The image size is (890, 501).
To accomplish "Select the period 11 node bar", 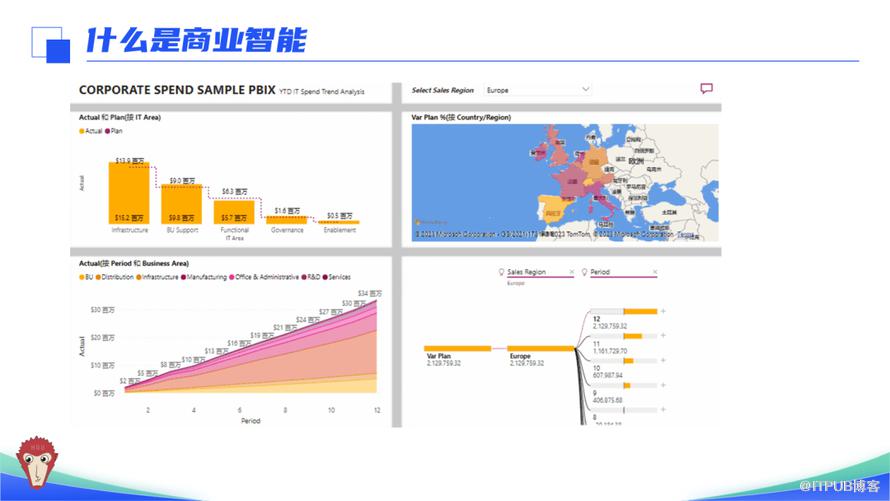I will click(624, 336).
